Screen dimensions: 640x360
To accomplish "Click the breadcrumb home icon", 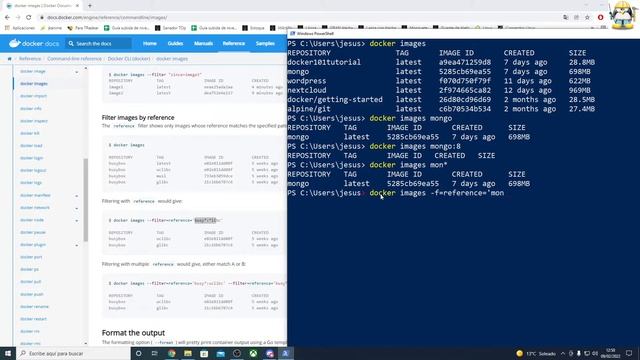I will point(10,59).
